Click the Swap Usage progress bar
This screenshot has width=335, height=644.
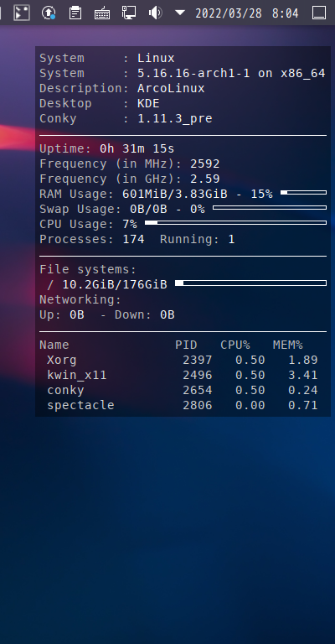(x=270, y=207)
